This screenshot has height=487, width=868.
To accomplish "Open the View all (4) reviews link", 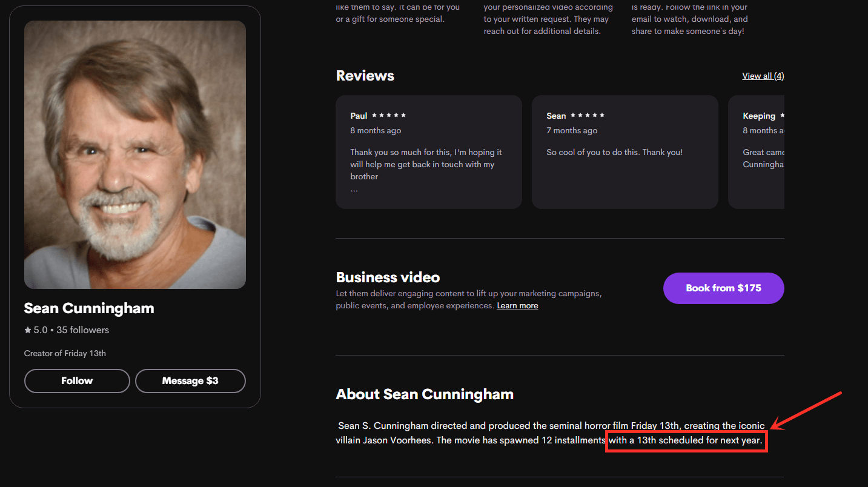I will click(763, 76).
